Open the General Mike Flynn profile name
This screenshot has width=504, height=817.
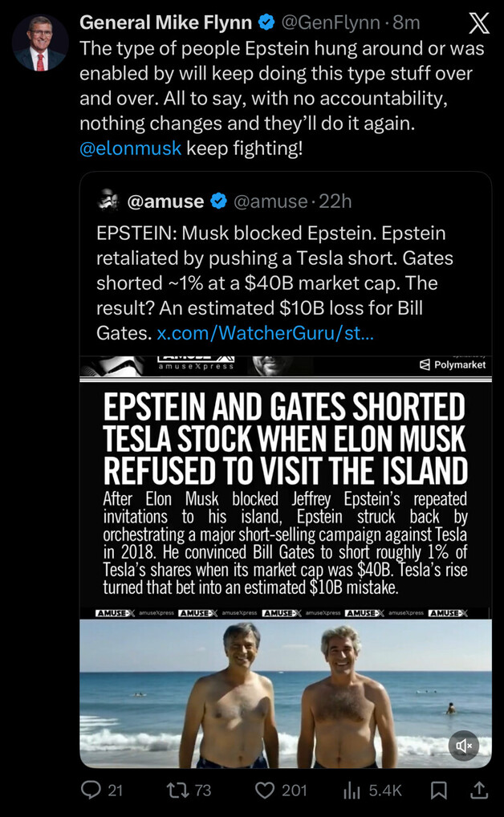click(x=165, y=23)
